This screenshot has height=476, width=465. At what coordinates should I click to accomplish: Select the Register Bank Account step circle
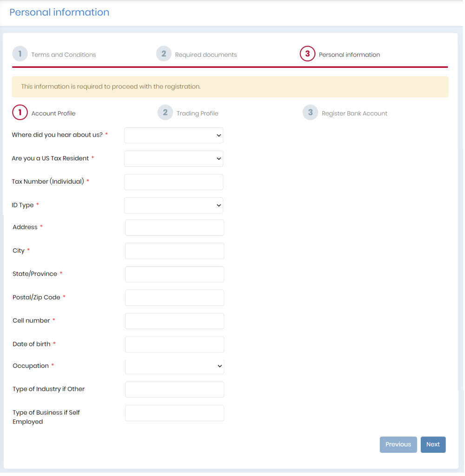310,113
